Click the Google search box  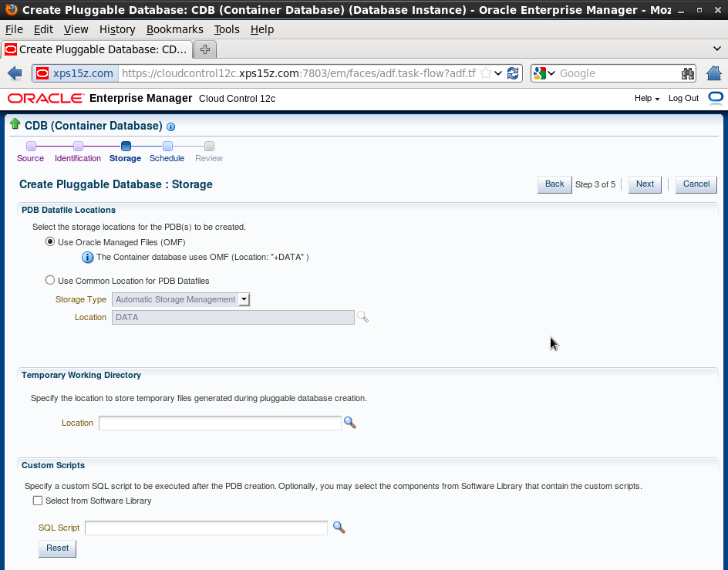point(618,73)
